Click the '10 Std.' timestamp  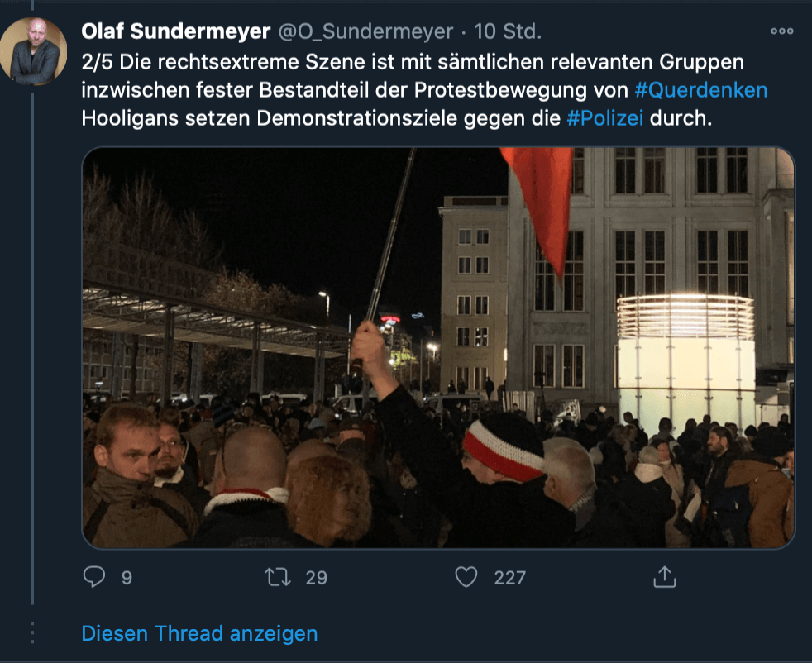(x=508, y=31)
